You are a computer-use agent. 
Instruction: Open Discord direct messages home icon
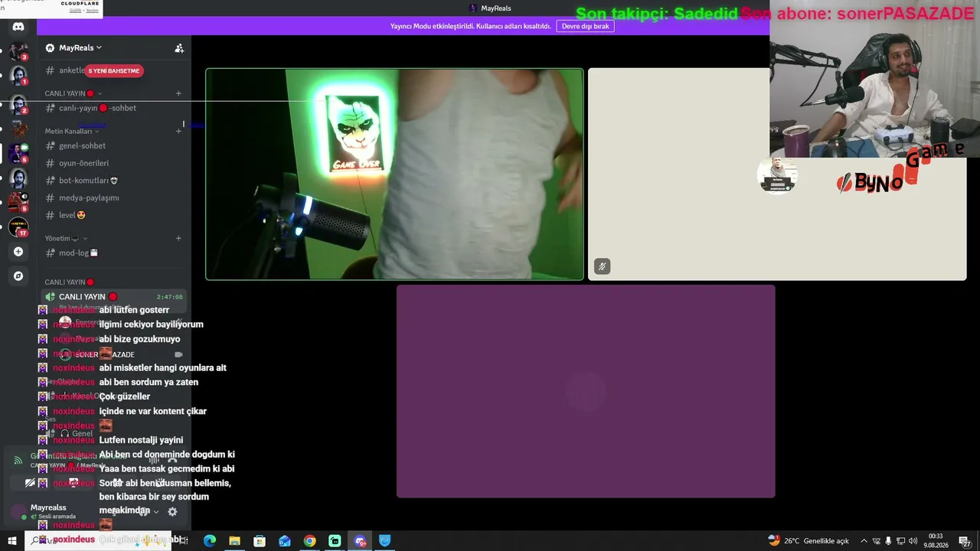[18, 27]
